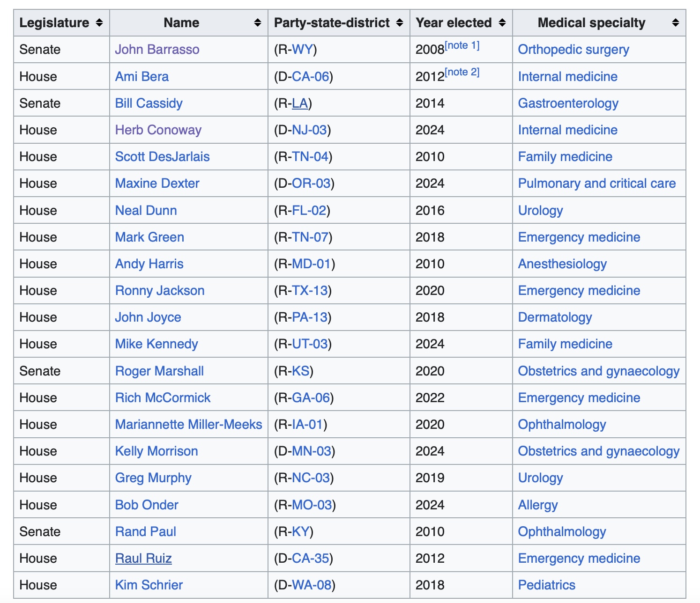The image size is (700, 603).
Task: Sort by Medical specialty column arrows
Action: 675,23
